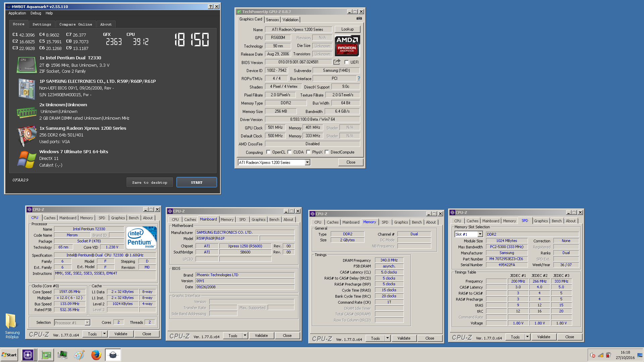Click the muted volume tray icon
The image size is (644, 362).
click(x=593, y=355)
